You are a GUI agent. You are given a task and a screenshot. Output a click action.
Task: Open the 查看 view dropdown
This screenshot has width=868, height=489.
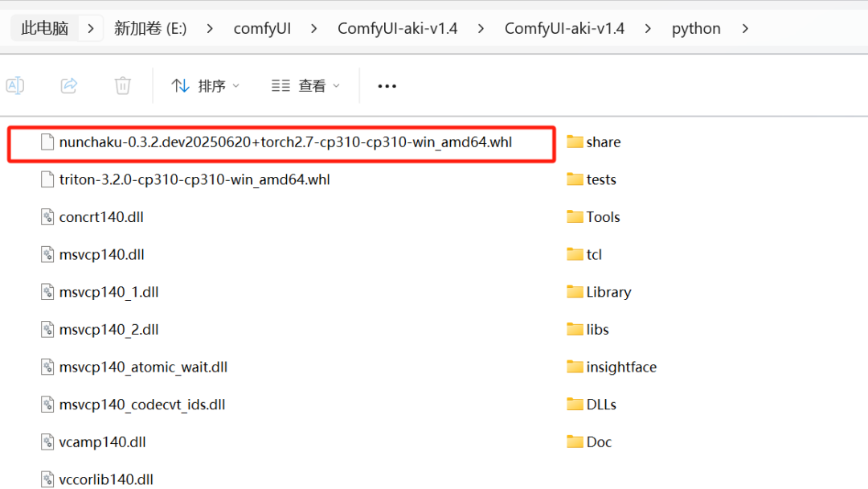[305, 86]
